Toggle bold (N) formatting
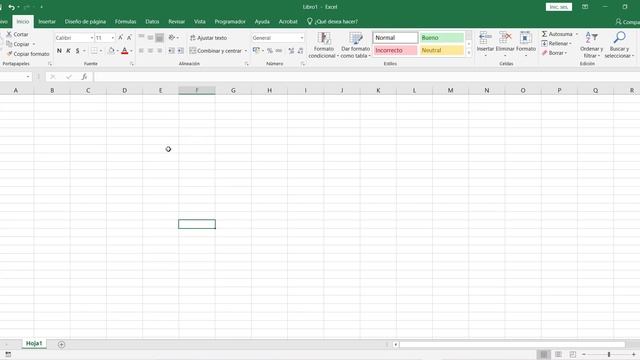 (x=59, y=51)
